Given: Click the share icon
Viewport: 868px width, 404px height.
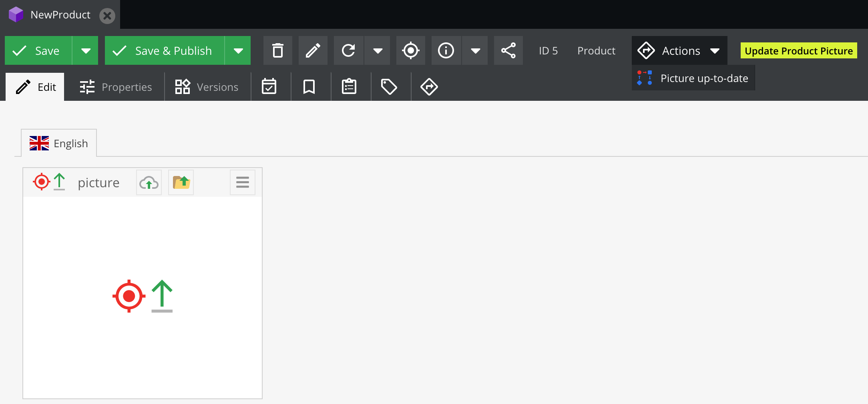Looking at the screenshot, I should (508, 51).
